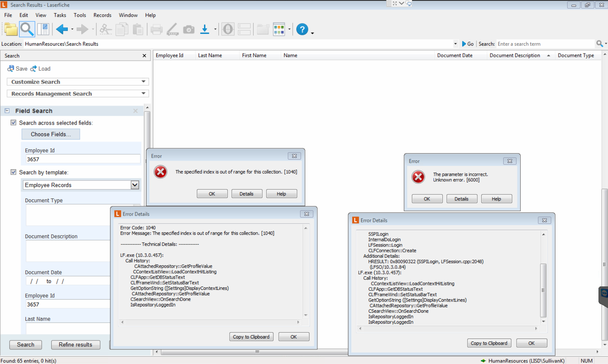Click the Cut scissors icon
Screen dimensions: 608x364
[x=106, y=29]
